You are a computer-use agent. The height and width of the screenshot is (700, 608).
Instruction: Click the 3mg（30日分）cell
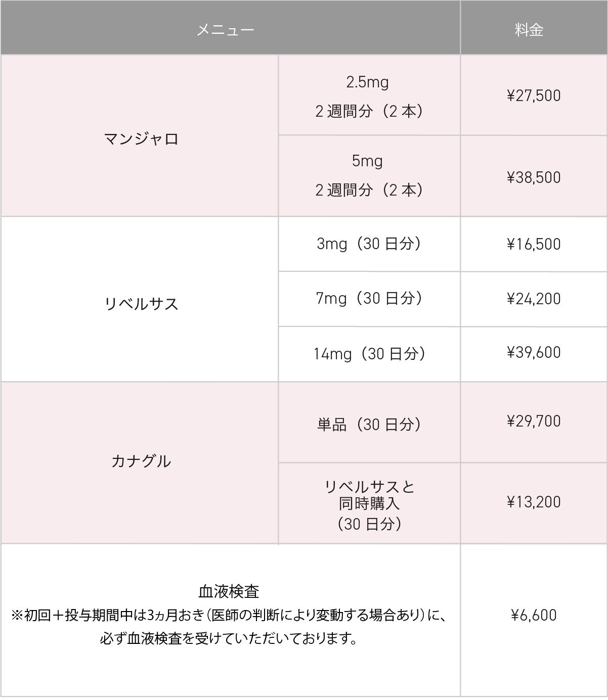click(x=368, y=244)
